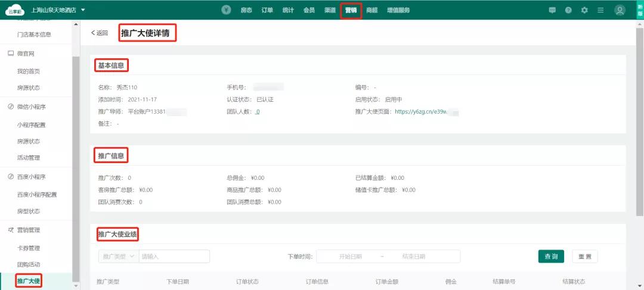The image size is (644, 290).
Task: Click the 认证状态 value 已认证
Action: click(x=265, y=99)
